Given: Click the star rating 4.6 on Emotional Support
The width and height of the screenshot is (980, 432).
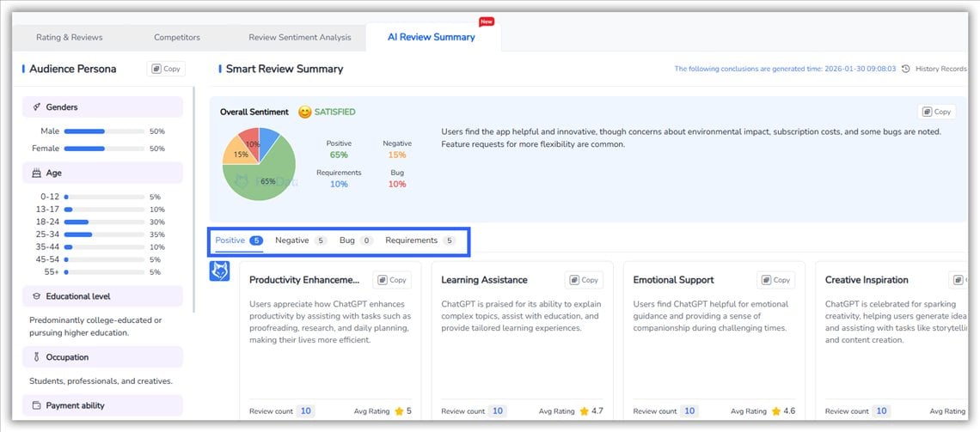Looking at the screenshot, I should tap(784, 411).
